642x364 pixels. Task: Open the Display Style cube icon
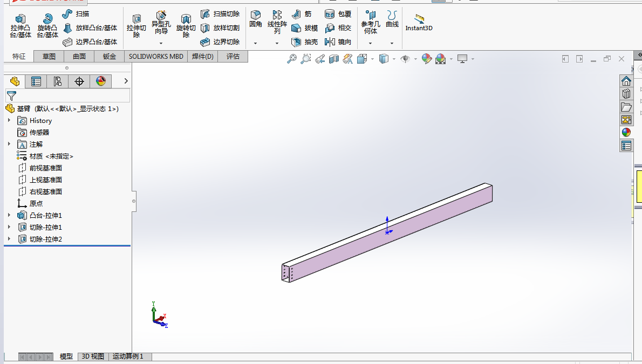point(384,59)
